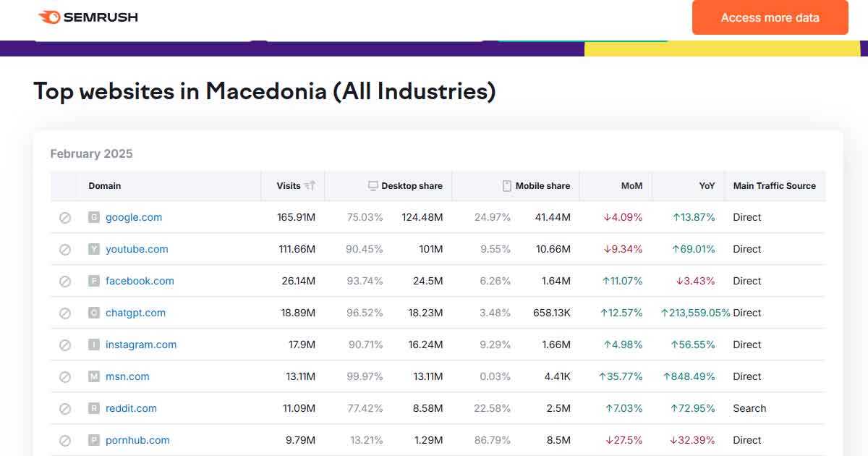Click the 4.09% MoM value for google.com

pyautogui.click(x=623, y=217)
